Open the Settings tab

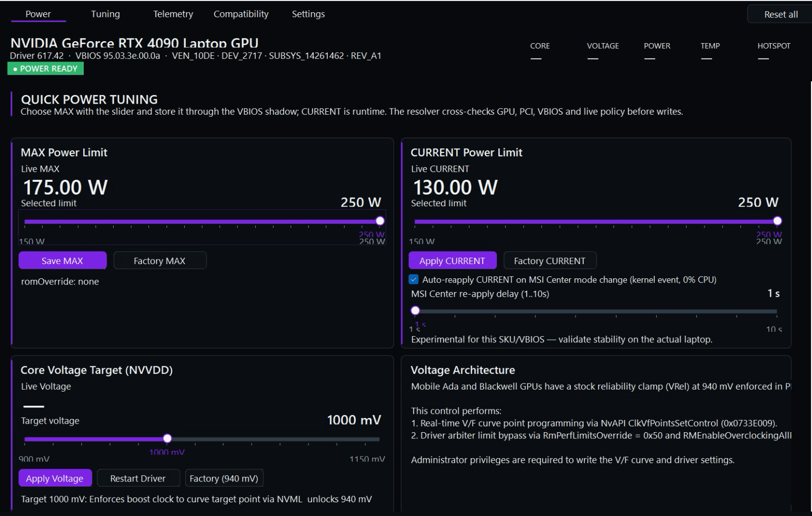pos(308,14)
